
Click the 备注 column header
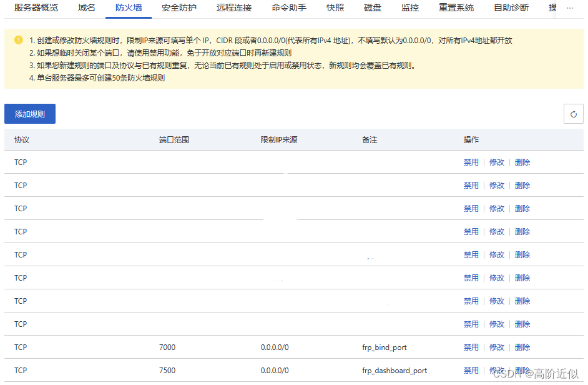point(370,140)
